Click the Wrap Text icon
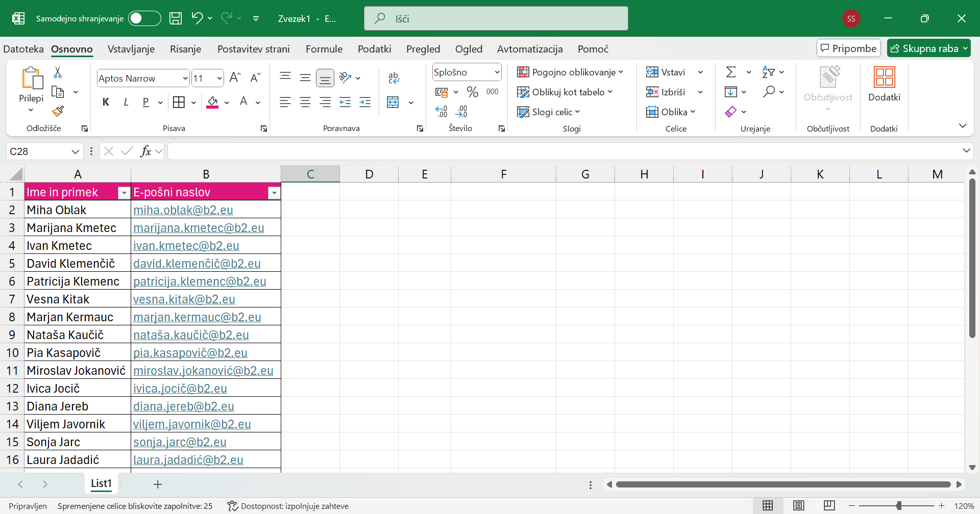 click(x=394, y=78)
